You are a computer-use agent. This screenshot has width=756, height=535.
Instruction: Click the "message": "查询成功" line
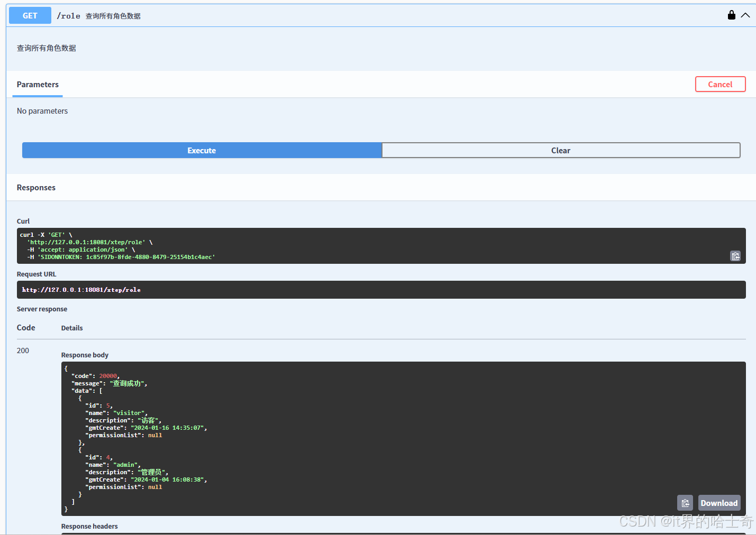(109, 383)
